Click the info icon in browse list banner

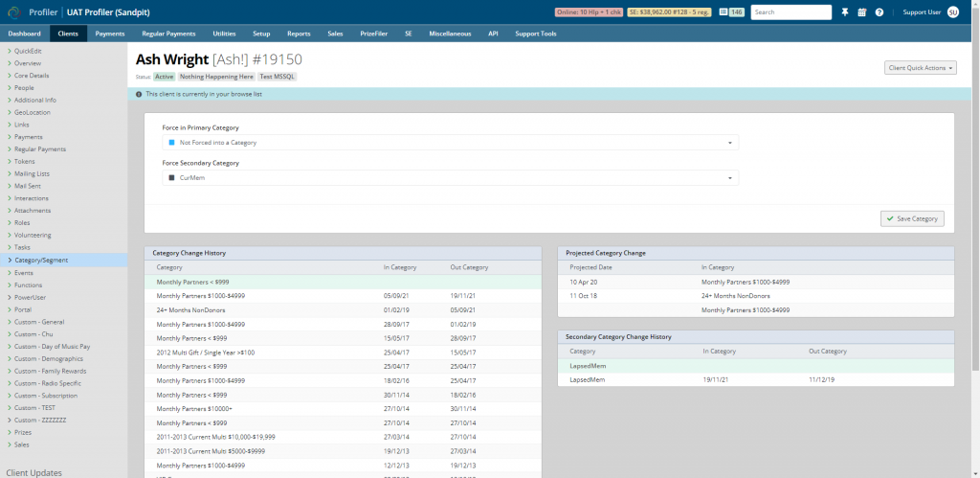(139, 94)
